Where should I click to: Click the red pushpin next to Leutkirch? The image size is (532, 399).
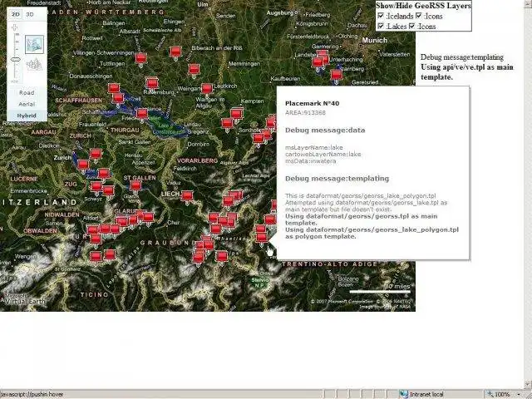[207, 89]
